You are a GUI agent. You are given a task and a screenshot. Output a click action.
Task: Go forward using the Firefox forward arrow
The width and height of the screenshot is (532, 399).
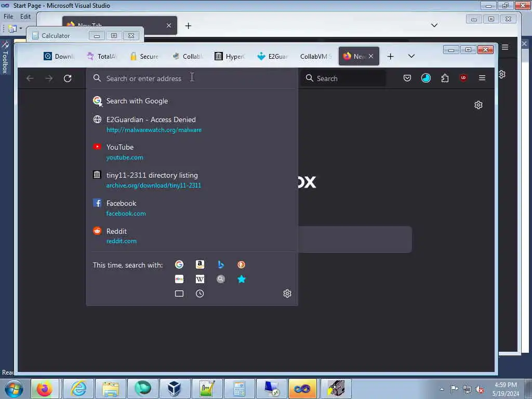[49, 78]
